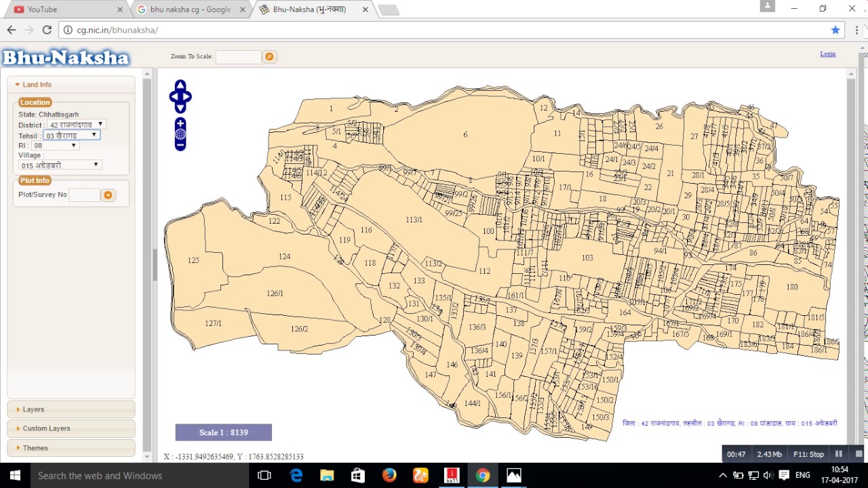Select plot 124 on the map

pos(284,256)
